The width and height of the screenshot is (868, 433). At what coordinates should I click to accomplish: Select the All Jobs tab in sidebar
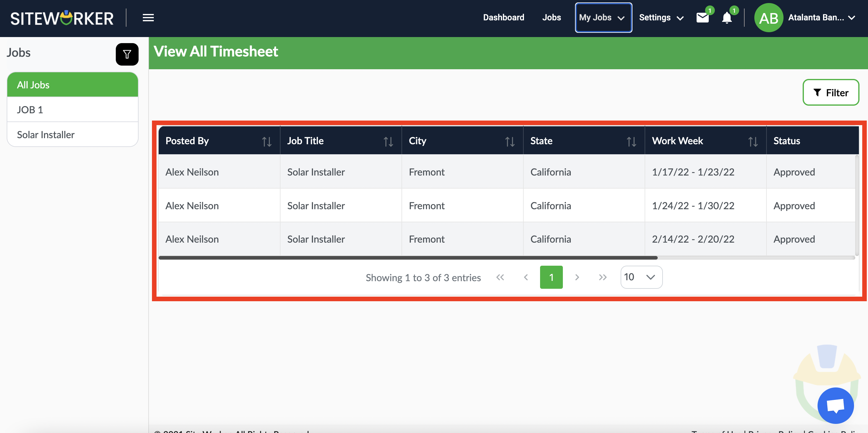click(73, 84)
